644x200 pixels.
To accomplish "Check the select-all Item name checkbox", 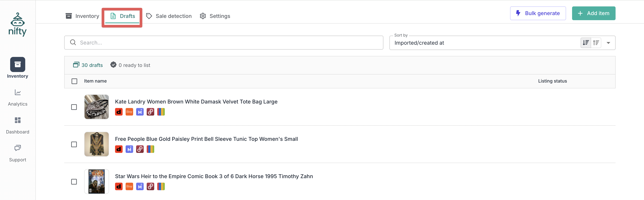I will [x=74, y=81].
